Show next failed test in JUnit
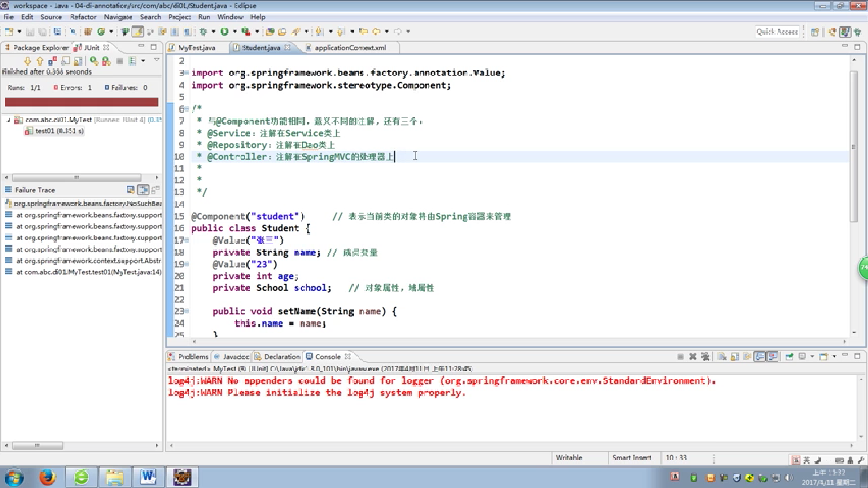868x488 pixels. (28, 61)
